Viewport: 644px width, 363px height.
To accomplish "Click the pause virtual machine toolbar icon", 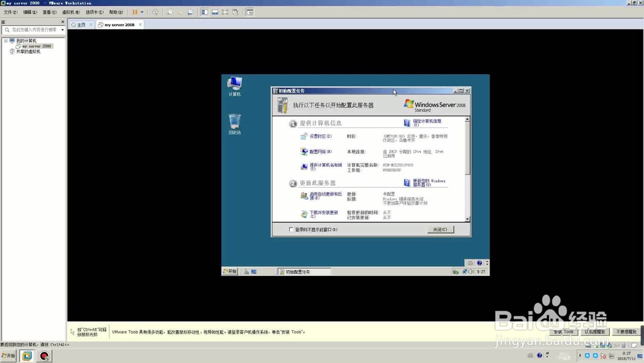I will 135,12.
